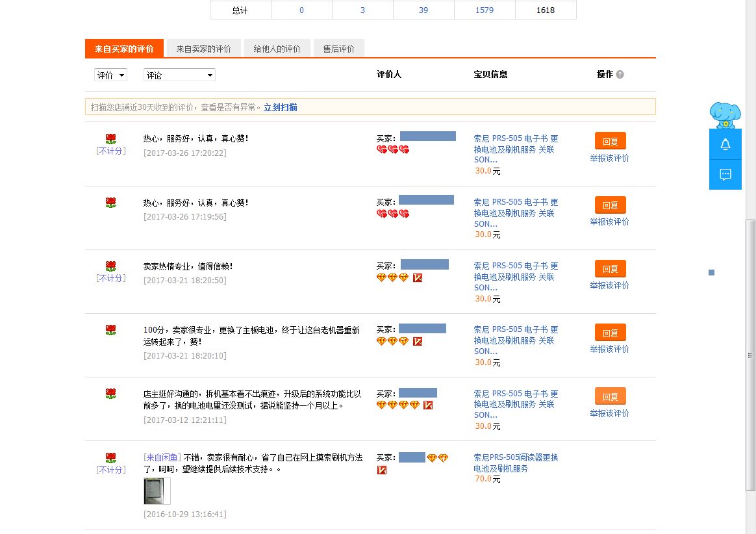The image size is (756, 534).
Task: Click the diamond rating icons in 2017-03-12 review
Action: 398,405
